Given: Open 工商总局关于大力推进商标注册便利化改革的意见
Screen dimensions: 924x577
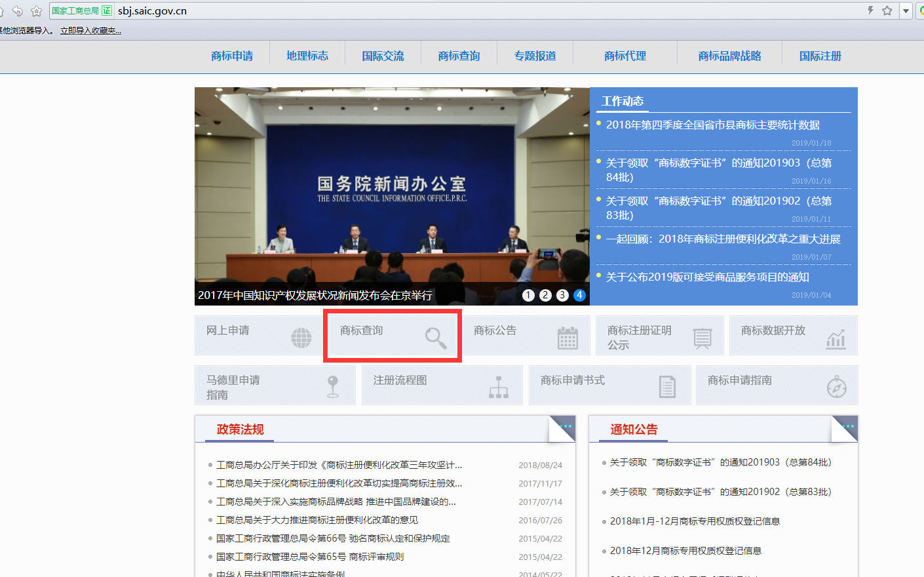Looking at the screenshot, I should [x=317, y=520].
